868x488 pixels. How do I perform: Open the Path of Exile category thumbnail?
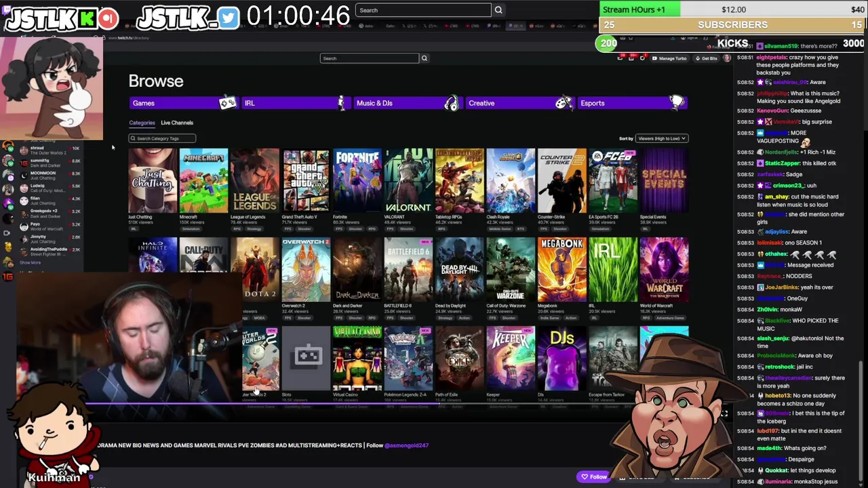point(460,359)
